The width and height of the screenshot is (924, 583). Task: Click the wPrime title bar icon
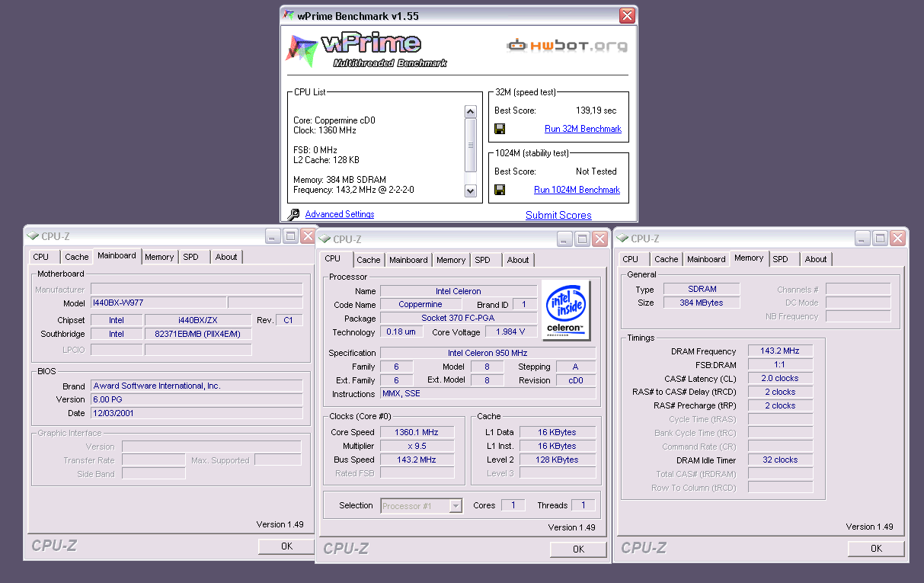(x=289, y=15)
